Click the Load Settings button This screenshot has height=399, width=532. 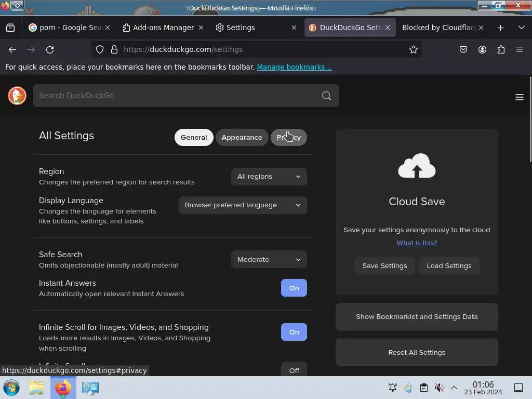(449, 265)
